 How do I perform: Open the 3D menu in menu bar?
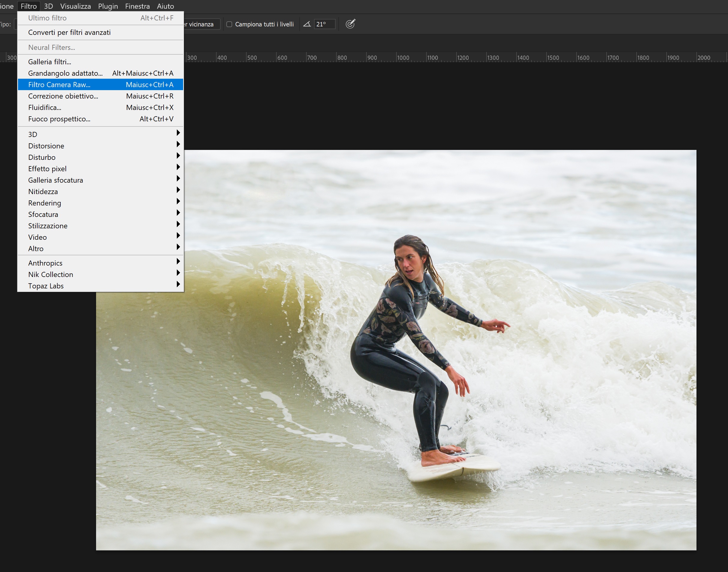(49, 6)
